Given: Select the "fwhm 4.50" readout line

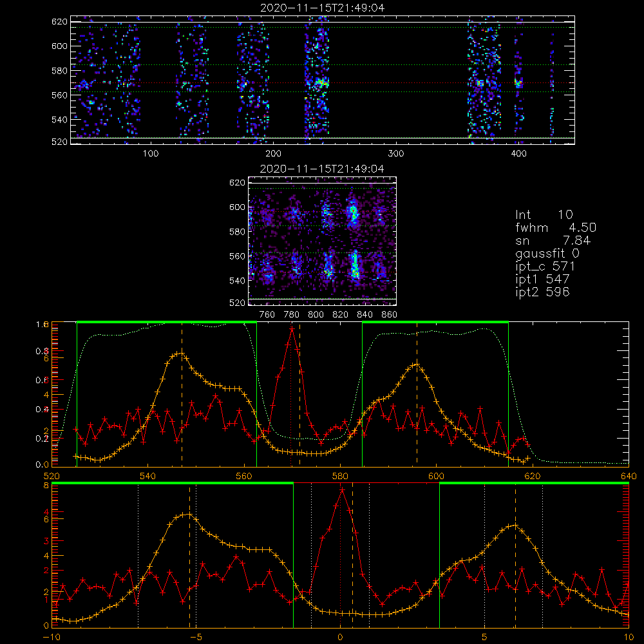Looking at the screenshot, I should [555, 227].
